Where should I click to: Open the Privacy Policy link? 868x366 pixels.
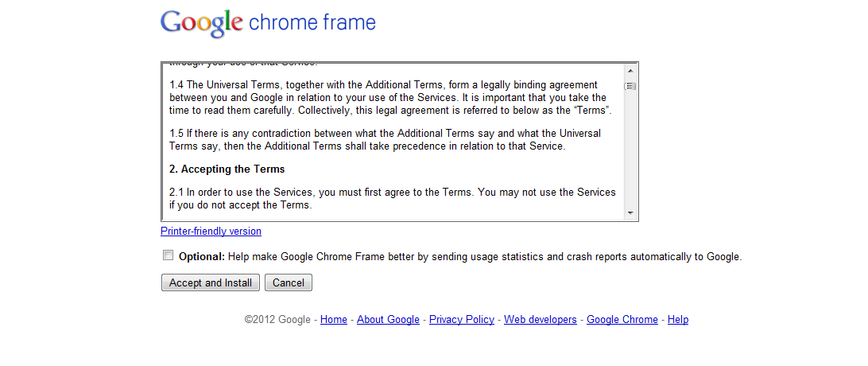coord(462,320)
